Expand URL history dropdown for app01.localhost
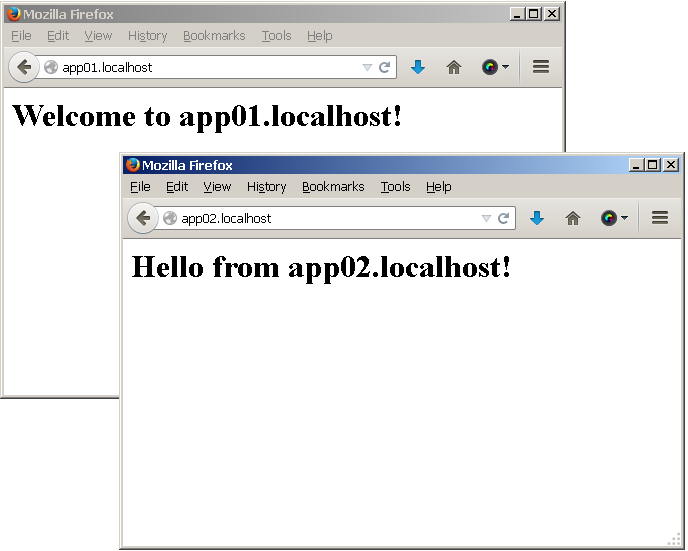 pos(367,67)
